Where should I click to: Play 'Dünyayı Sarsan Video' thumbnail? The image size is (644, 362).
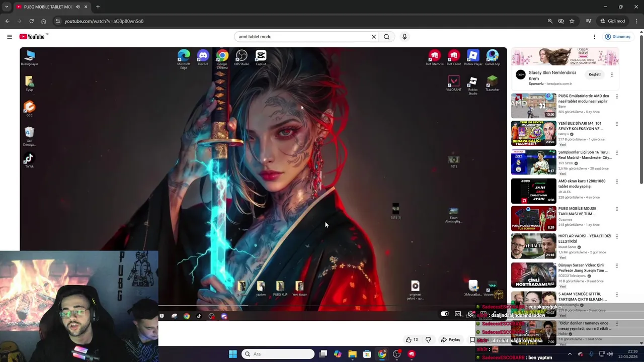534,275
